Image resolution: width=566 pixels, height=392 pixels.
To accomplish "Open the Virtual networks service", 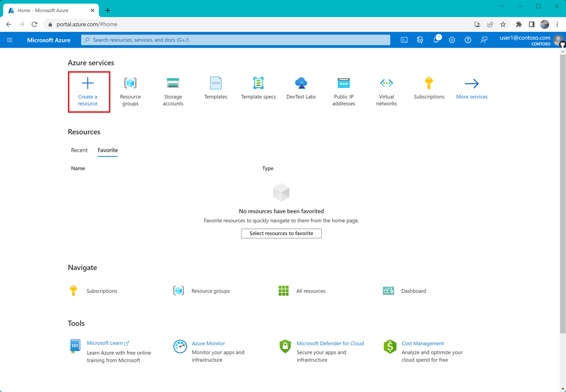I will 386,84.
